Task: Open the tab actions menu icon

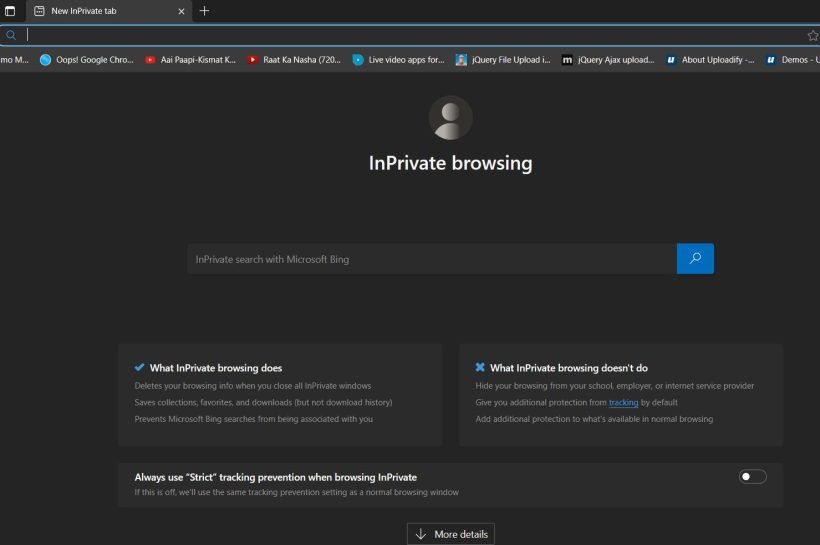Action: coord(9,11)
